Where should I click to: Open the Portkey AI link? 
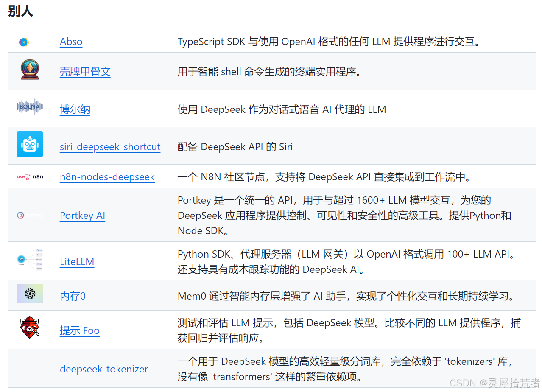[x=82, y=216]
